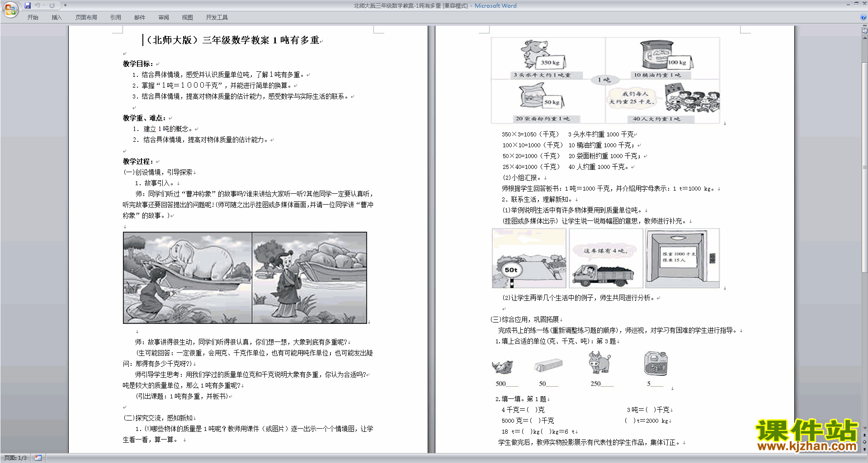This screenshot has width=868, height=463.
Task: Open the Undo history dropdown arrow
Action: point(44,5)
